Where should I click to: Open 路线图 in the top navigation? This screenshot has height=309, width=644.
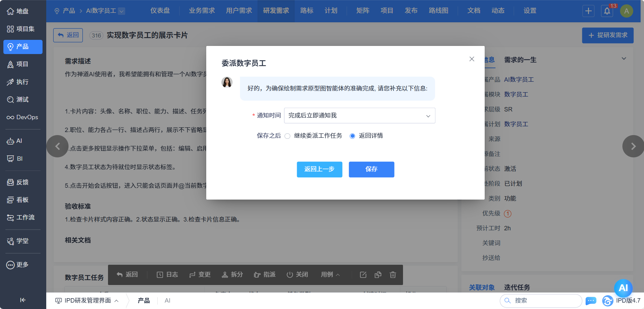coord(438,11)
